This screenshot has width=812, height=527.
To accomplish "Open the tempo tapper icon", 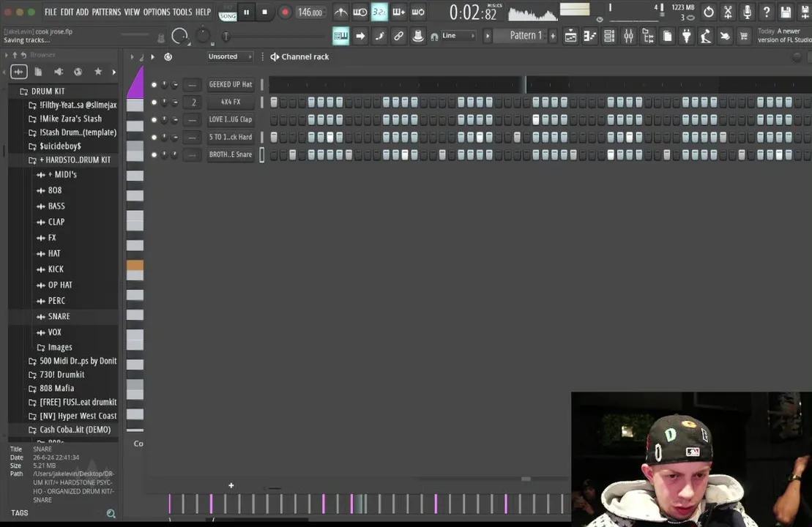I will (x=706, y=36).
